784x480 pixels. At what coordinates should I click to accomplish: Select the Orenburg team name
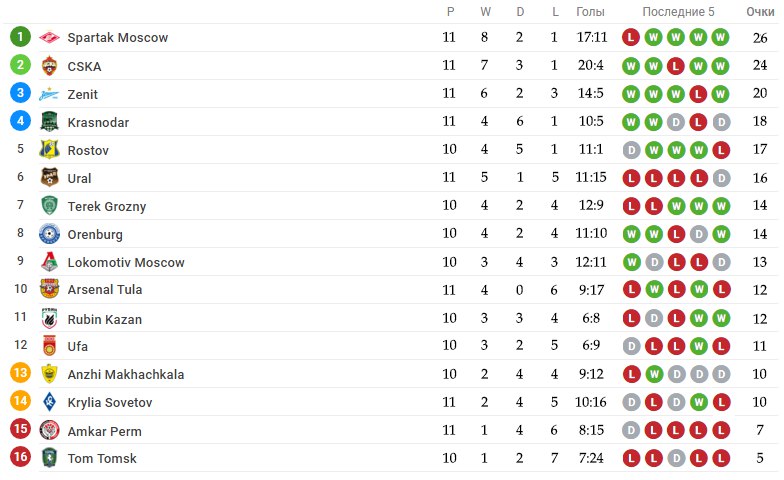[x=95, y=234]
